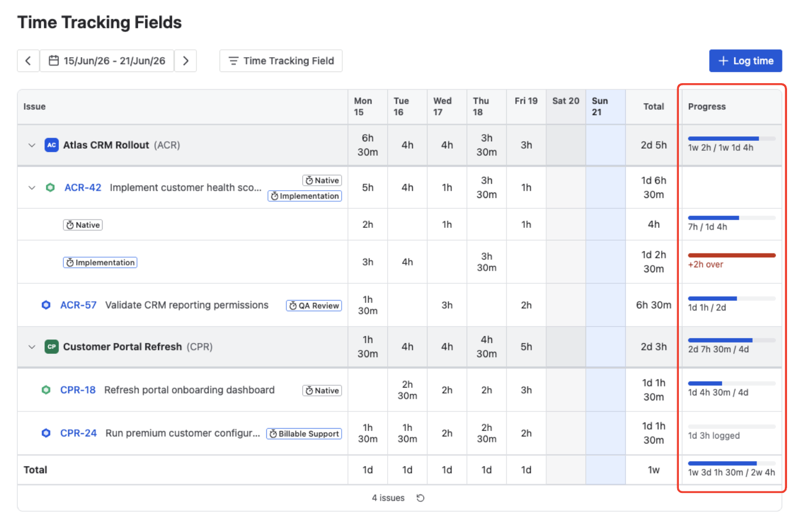The width and height of the screenshot is (812, 524).
Task: Click Native sub-row Monday cell 2h
Action: coord(368,225)
